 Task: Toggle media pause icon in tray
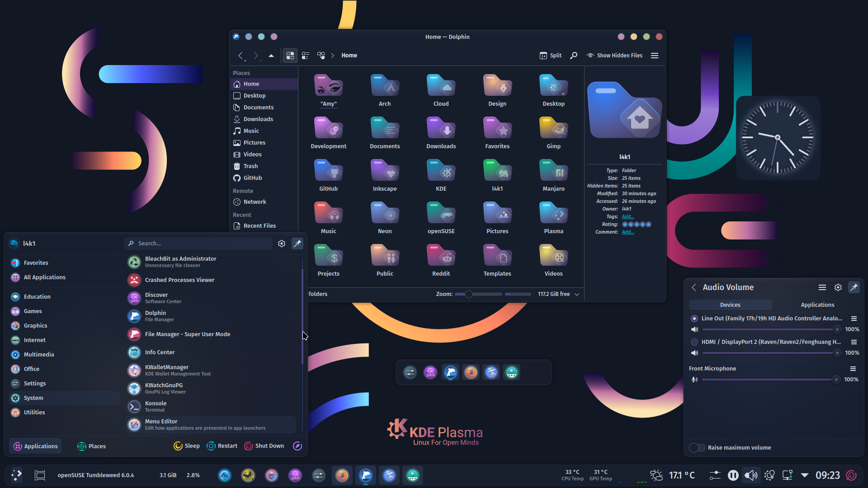pos(733,475)
